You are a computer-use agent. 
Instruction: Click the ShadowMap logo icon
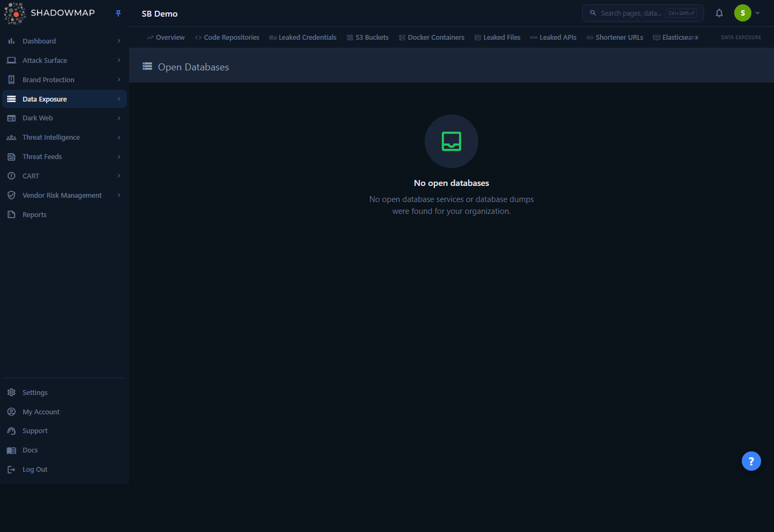[x=15, y=13]
